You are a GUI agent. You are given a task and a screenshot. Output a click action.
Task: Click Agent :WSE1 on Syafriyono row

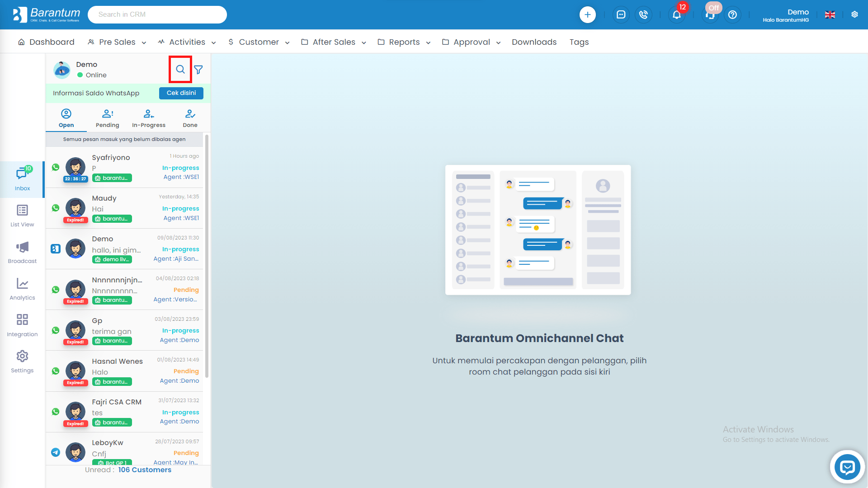[181, 177]
